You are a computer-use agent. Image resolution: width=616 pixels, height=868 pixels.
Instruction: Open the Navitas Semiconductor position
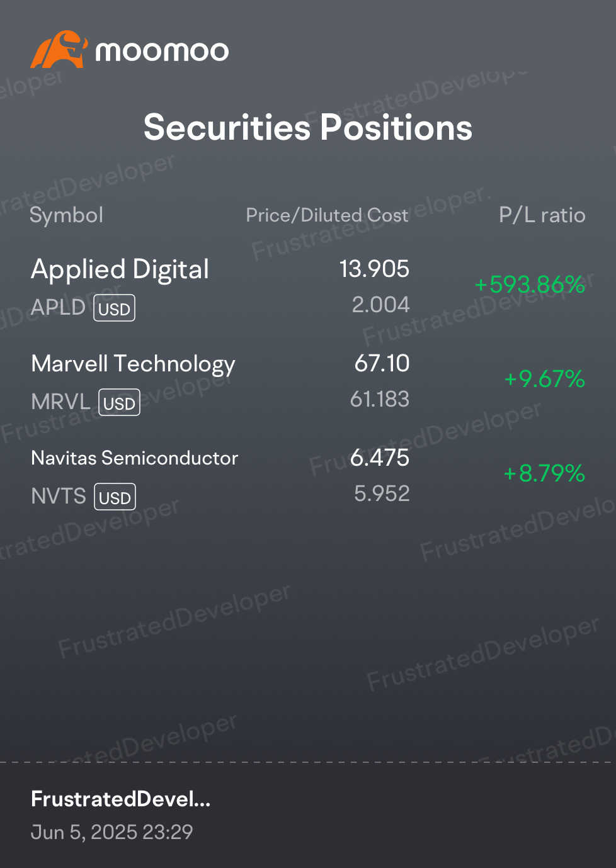point(308,475)
